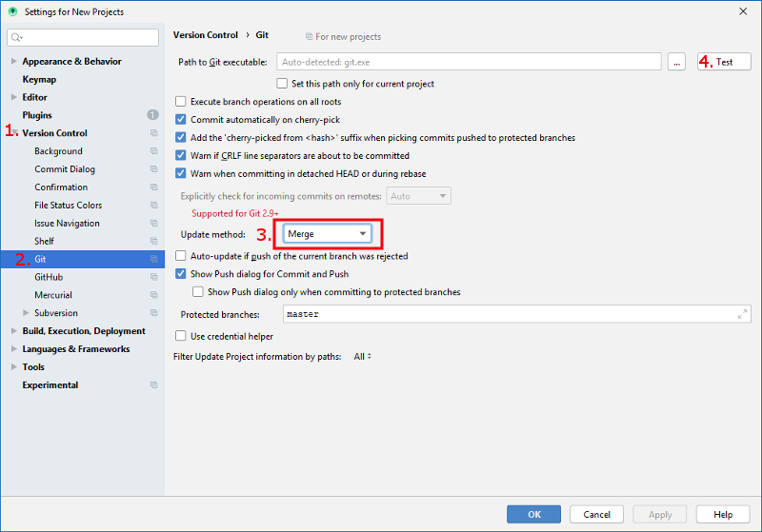Image resolution: width=762 pixels, height=532 pixels.
Task: Click the copy icon next to Subversion
Action: [153, 312]
